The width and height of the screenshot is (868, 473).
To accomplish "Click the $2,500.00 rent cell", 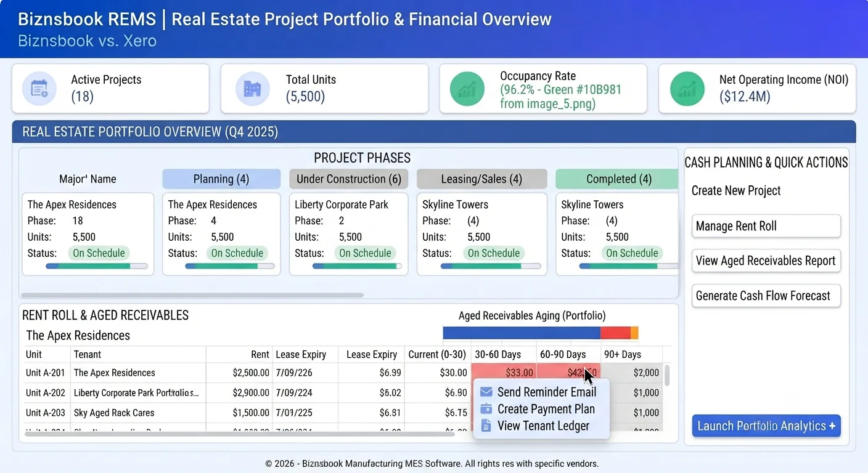I will [x=239, y=373].
